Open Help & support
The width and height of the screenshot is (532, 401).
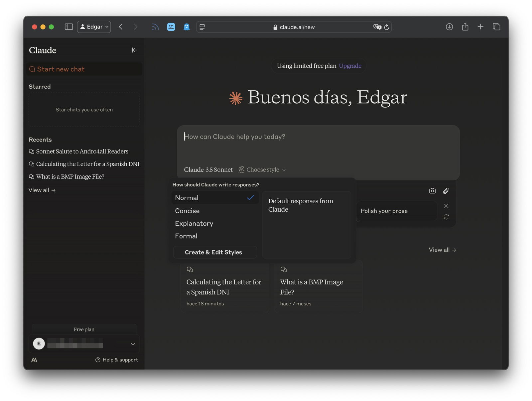pos(117,360)
